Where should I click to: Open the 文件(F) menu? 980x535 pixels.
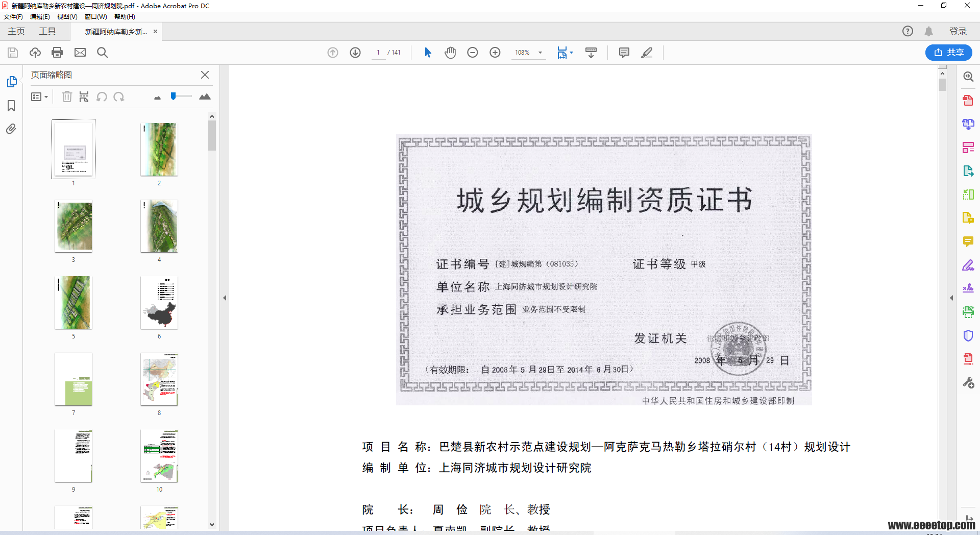tap(13, 17)
